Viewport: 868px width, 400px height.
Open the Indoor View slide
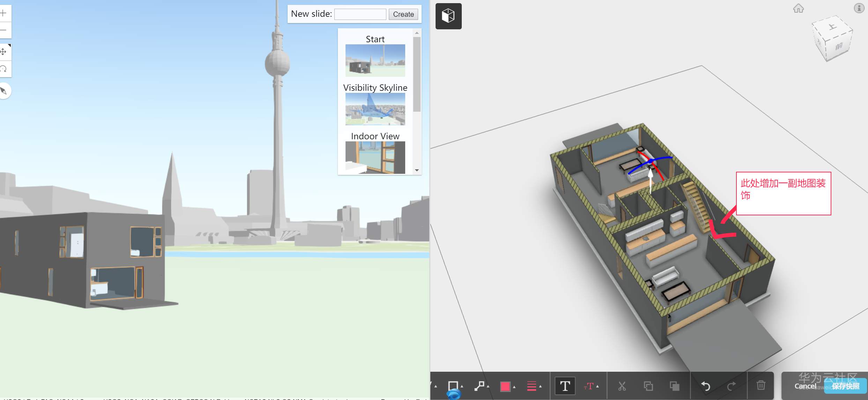pyautogui.click(x=375, y=157)
